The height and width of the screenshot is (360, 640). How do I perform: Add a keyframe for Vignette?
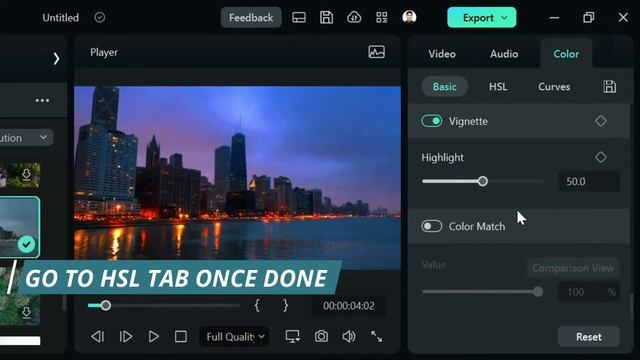pos(600,121)
